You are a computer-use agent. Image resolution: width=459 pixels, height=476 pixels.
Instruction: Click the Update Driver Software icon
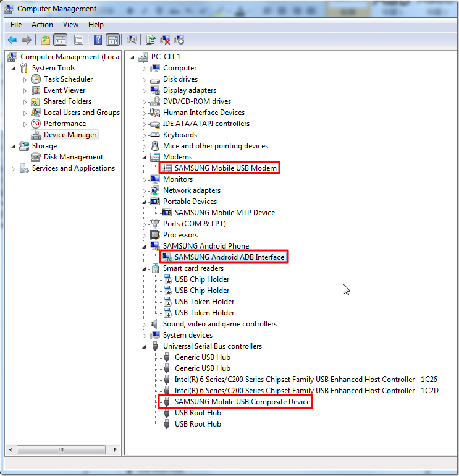[151, 40]
